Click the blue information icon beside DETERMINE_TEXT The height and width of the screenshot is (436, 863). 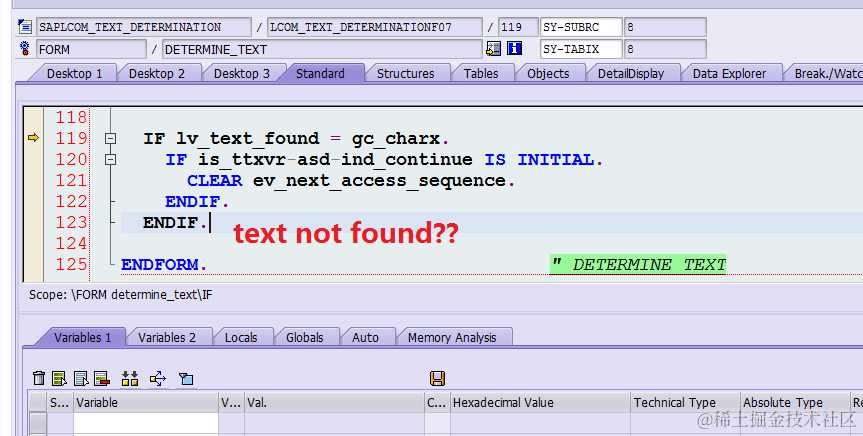[514, 48]
